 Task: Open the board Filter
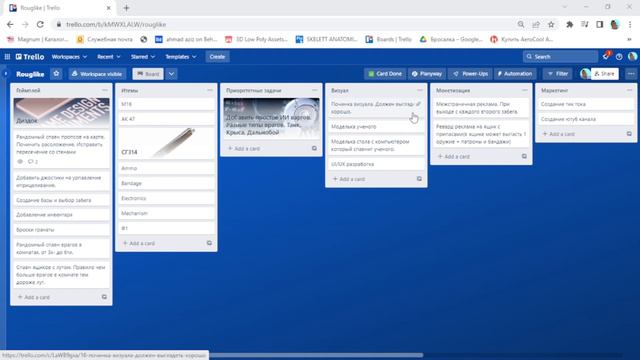(558, 74)
